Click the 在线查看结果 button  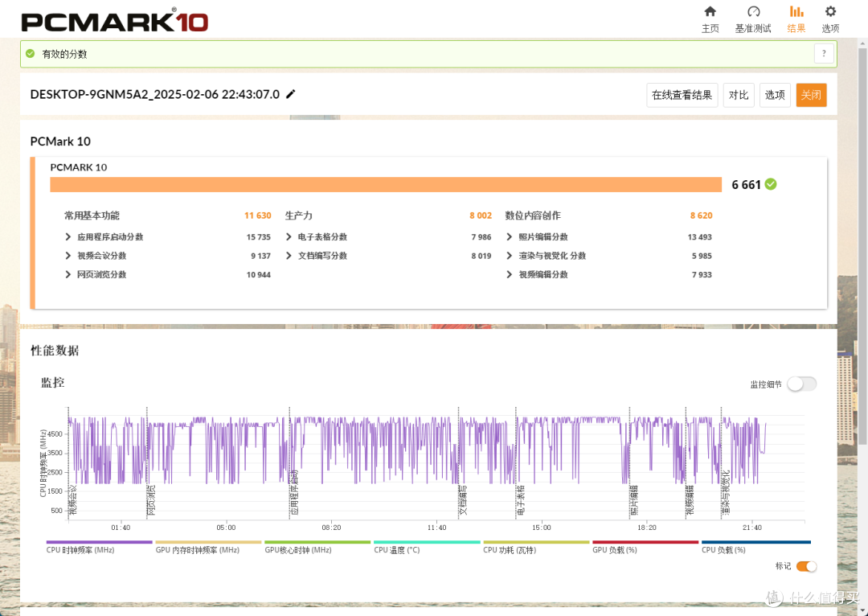click(x=682, y=95)
